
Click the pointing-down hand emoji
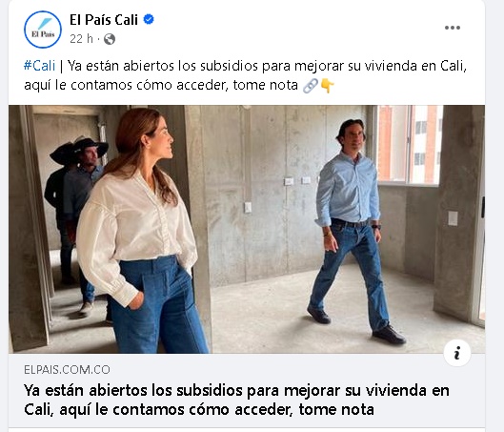click(x=328, y=86)
